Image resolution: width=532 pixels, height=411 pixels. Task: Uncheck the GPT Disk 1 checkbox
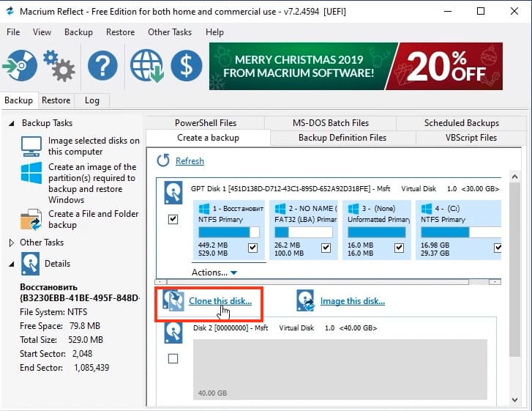[173, 219]
